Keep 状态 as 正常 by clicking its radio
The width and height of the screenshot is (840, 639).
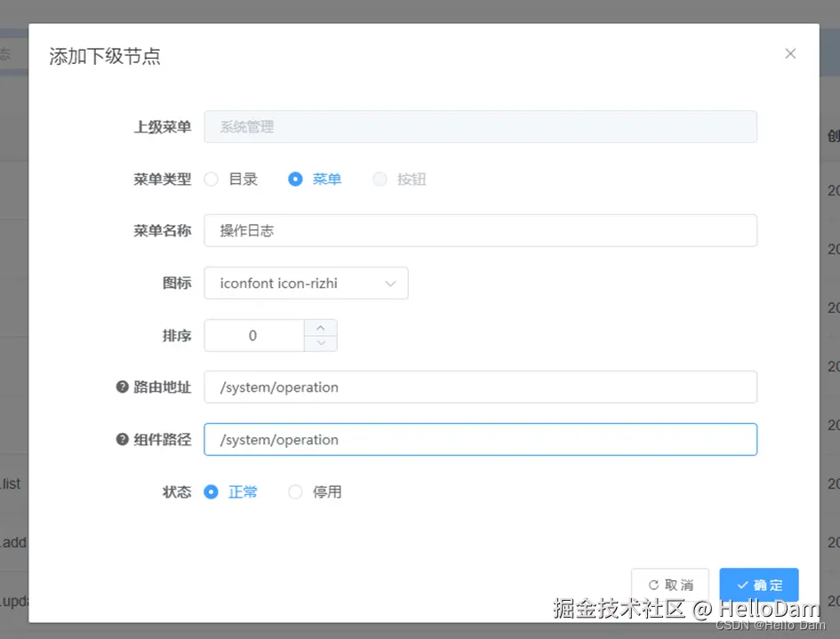coord(211,491)
